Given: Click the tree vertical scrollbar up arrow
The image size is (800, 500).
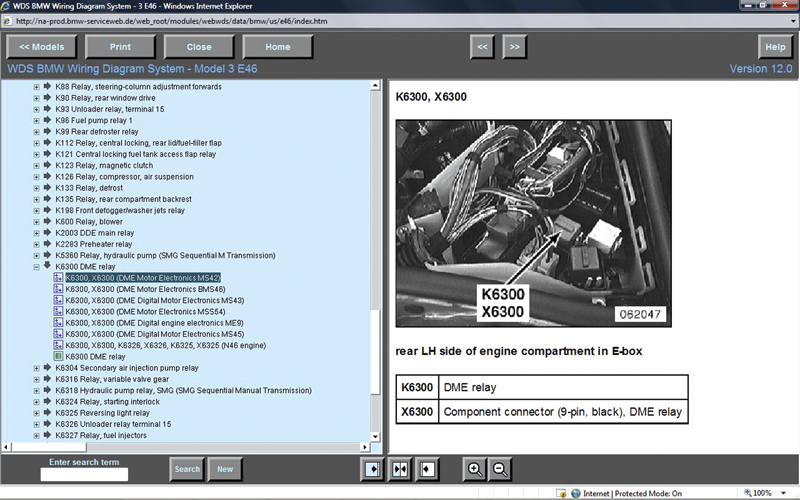Looking at the screenshot, I should [375, 86].
